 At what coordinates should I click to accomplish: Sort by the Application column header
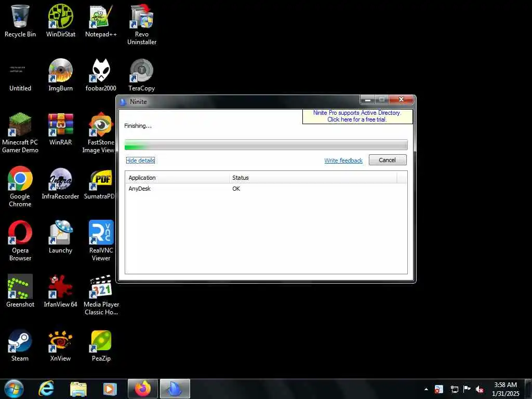click(x=177, y=178)
